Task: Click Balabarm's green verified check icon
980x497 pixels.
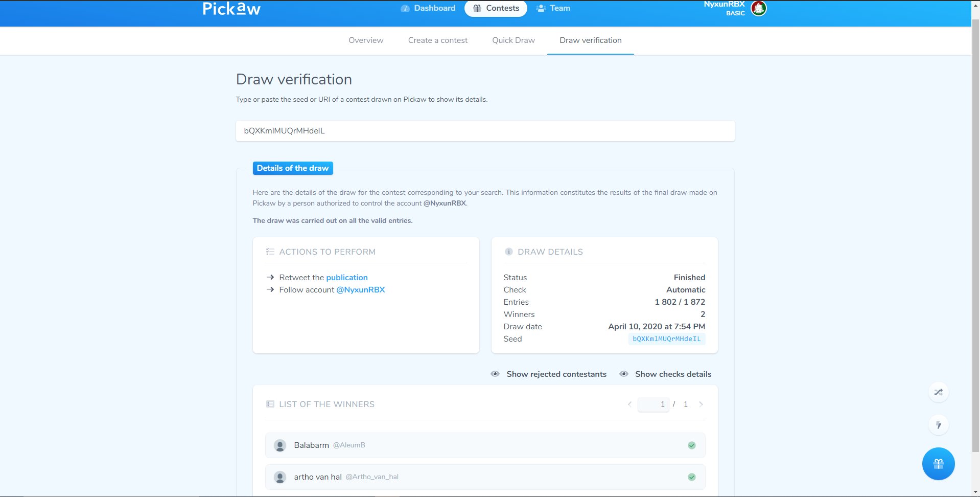Action: pyautogui.click(x=692, y=445)
